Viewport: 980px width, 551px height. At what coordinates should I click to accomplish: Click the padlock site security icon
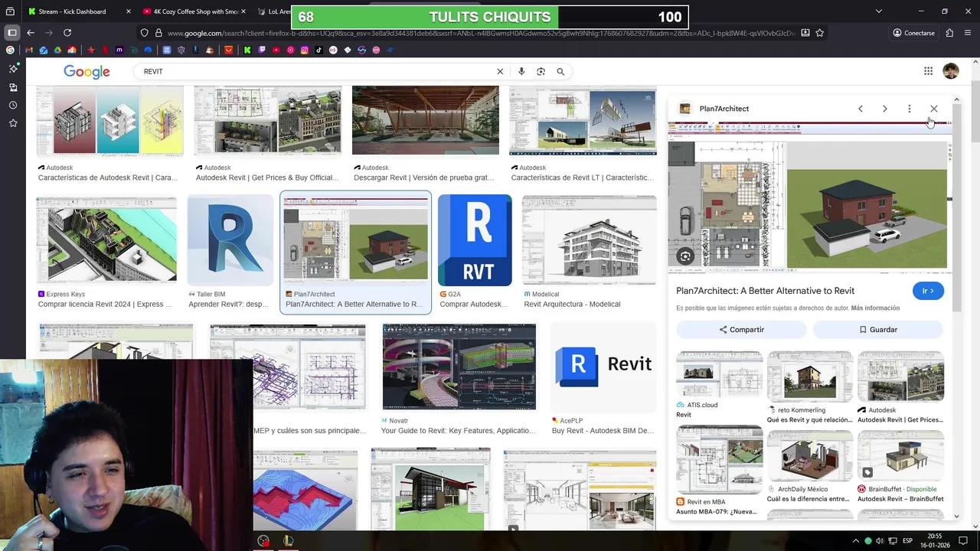[x=158, y=33]
